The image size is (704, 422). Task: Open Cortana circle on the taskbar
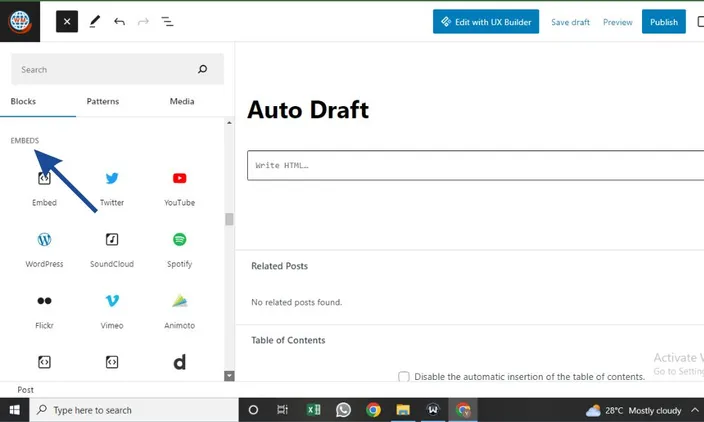coord(253,410)
